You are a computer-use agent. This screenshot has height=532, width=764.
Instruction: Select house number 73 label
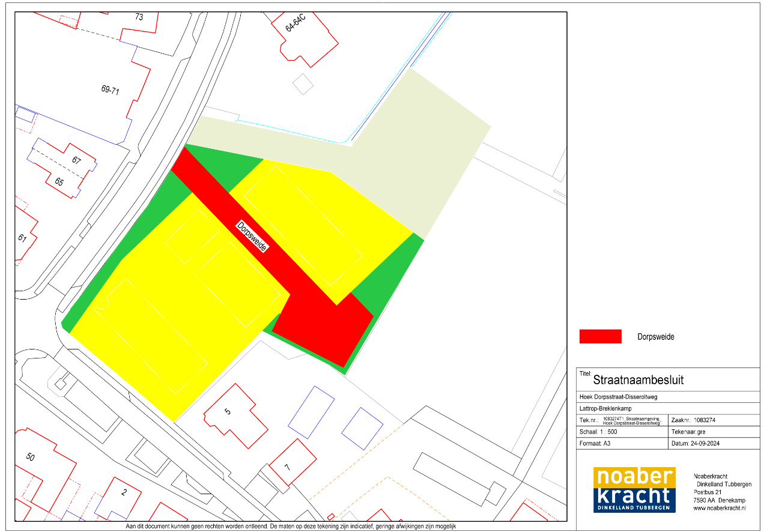click(x=139, y=17)
